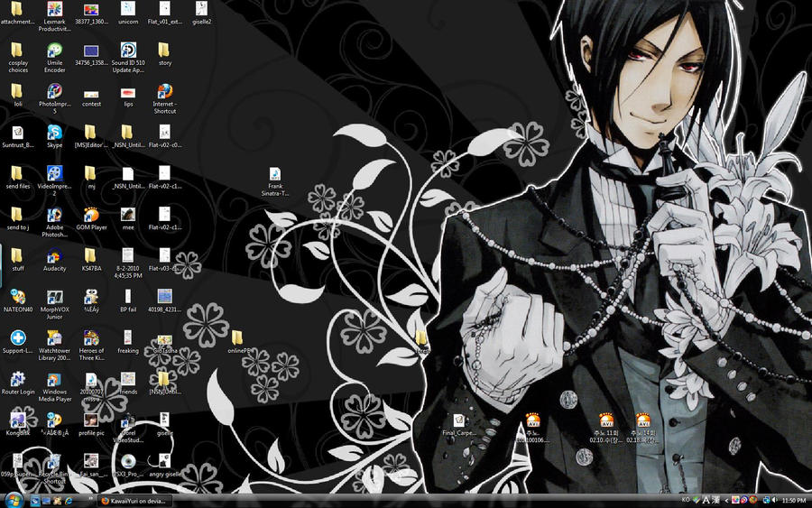The height and width of the screenshot is (508, 812).
Task: Open the Skype desktop shortcut
Action: click(x=54, y=136)
